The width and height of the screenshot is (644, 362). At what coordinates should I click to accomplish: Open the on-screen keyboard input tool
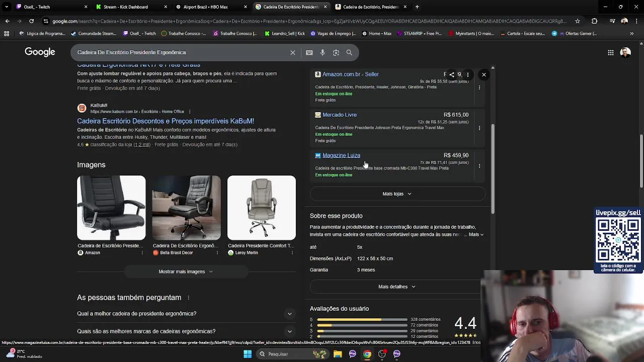[x=309, y=52]
